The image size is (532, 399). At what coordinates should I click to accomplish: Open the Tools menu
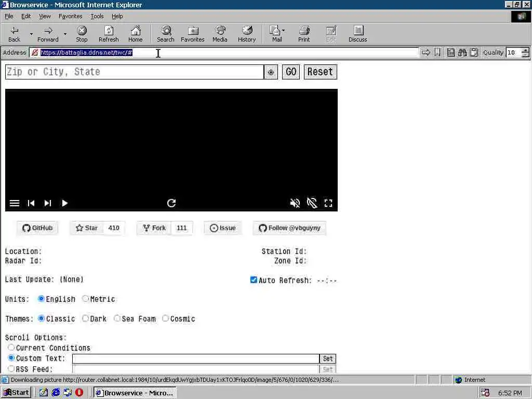97,16
